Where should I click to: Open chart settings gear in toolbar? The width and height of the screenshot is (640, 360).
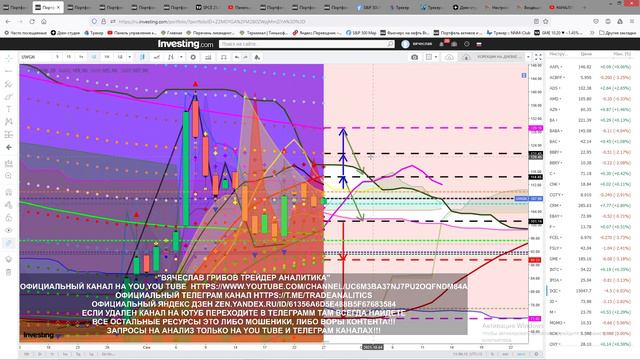[193, 57]
